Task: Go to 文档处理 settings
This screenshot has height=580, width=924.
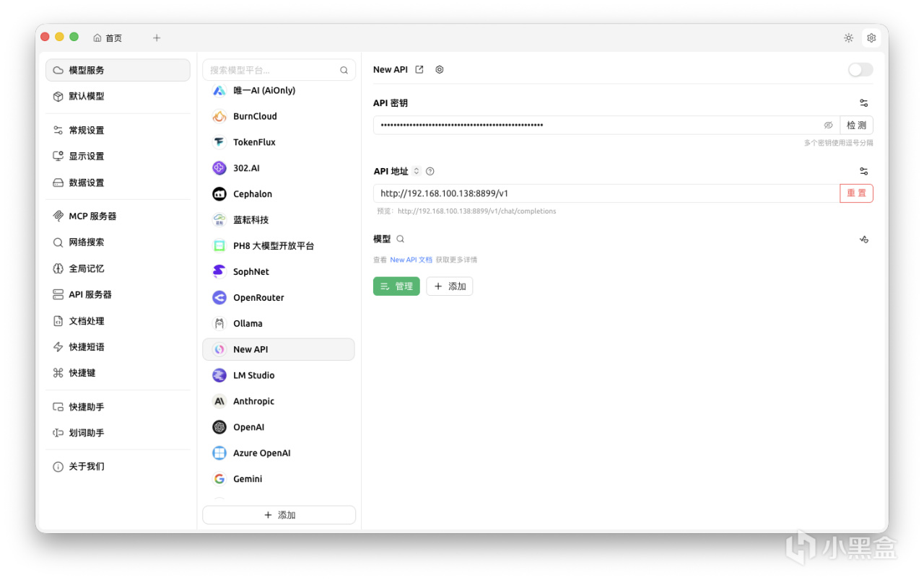Action: click(x=118, y=321)
